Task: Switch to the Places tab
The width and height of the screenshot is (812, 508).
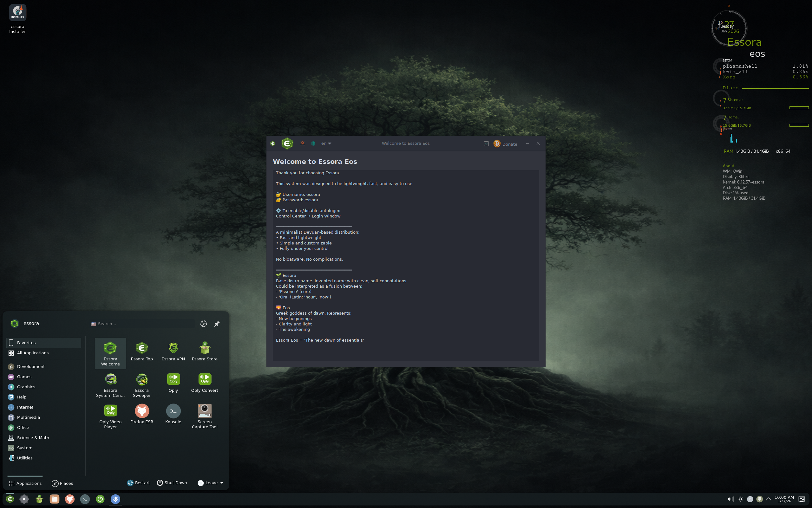Action: click(x=62, y=483)
